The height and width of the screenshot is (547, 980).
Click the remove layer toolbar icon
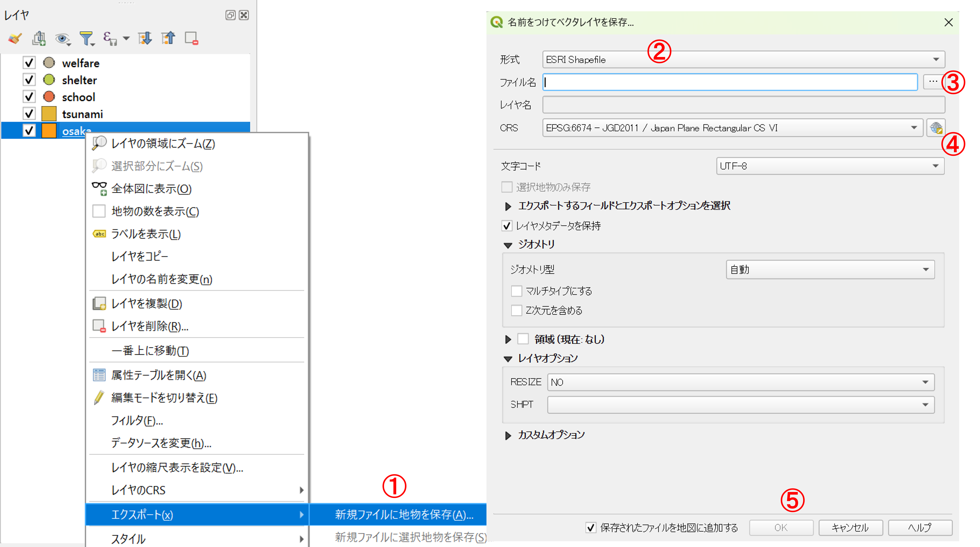tap(191, 38)
